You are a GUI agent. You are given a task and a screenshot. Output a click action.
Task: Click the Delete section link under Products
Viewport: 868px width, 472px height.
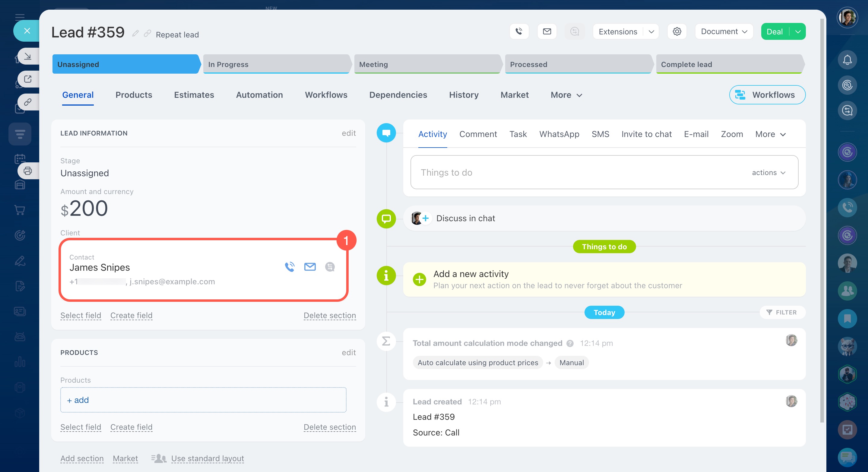(329, 427)
